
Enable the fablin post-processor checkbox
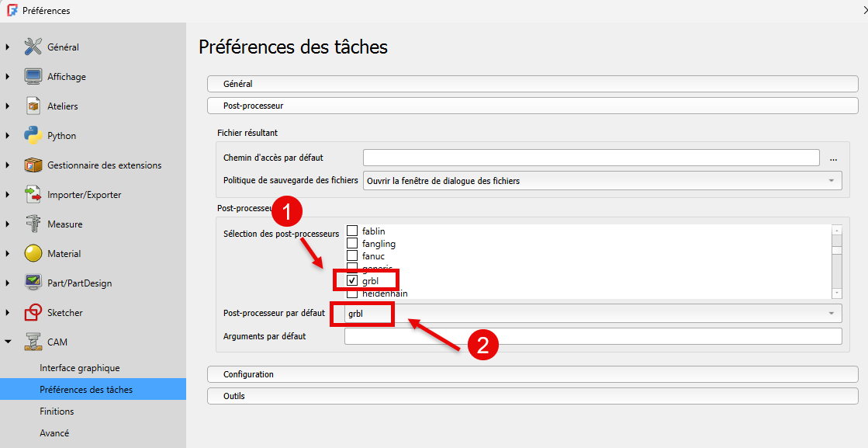coord(352,231)
